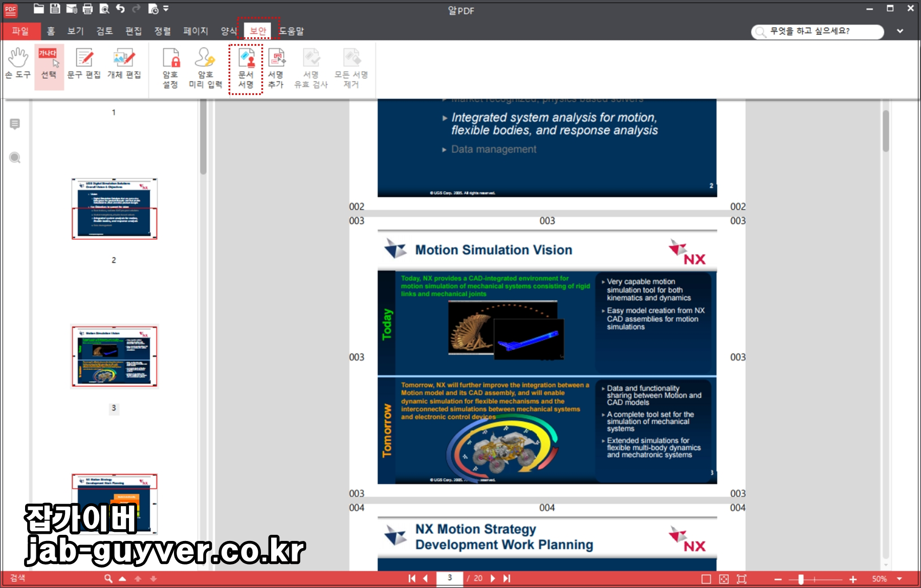Go to previous search result arrow
The image size is (921, 588).
pos(138,578)
